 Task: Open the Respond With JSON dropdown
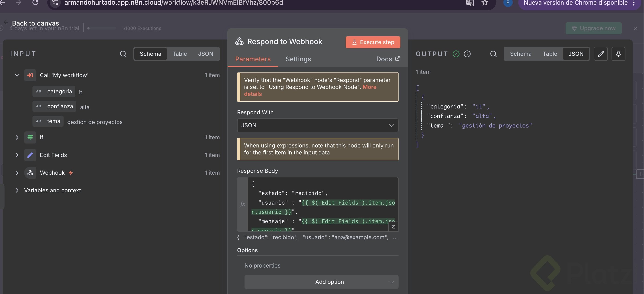tap(317, 125)
